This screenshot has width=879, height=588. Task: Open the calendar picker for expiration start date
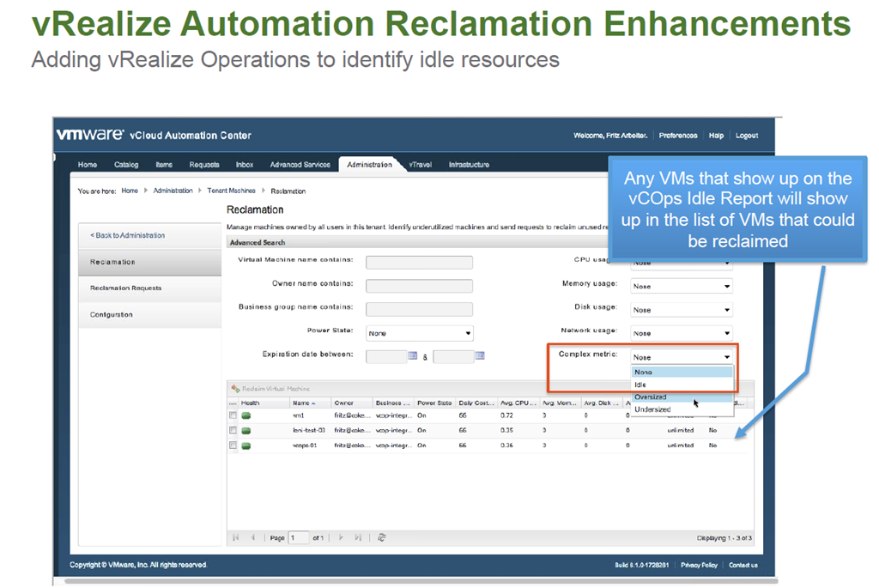click(x=413, y=356)
